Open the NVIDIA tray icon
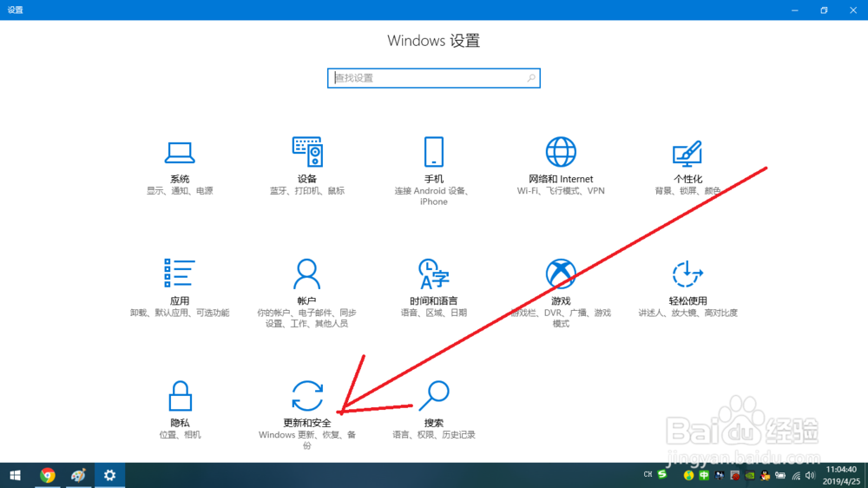This screenshot has width=868, height=488. [x=750, y=475]
